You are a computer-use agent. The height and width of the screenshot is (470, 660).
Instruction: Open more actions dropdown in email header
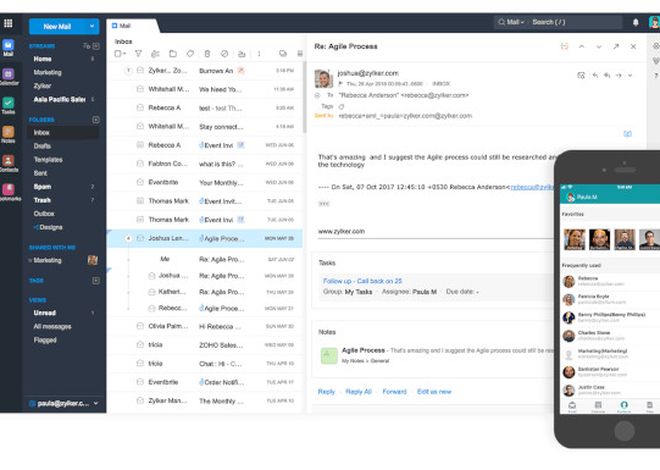coord(630,75)
